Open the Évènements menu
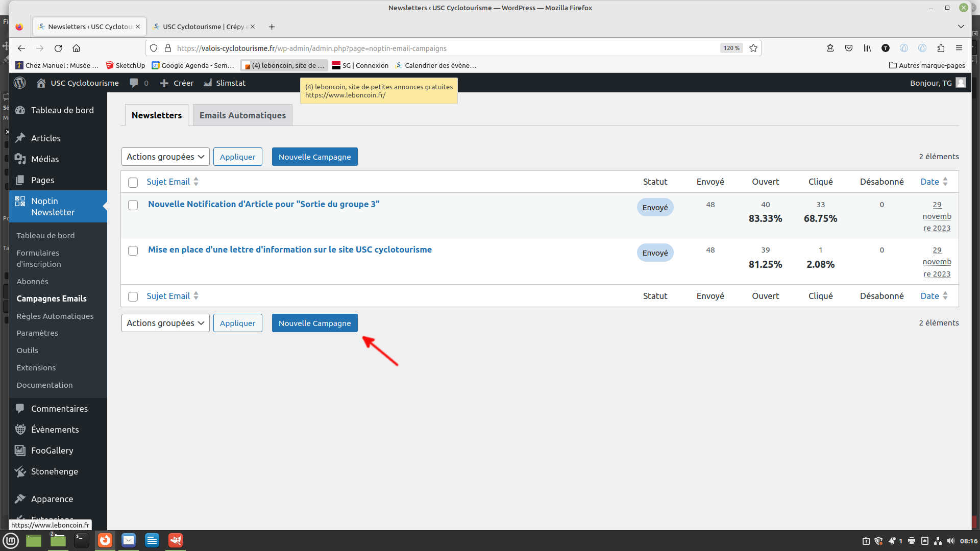The width and height of the screenshot is (980, 551). point(58,430)
